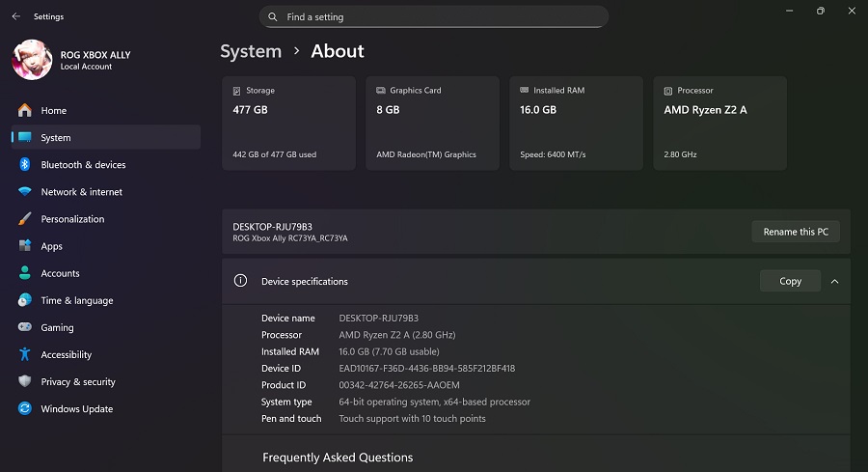Open Windows Update section
The image size is (868, 472).
click(76, 409)
